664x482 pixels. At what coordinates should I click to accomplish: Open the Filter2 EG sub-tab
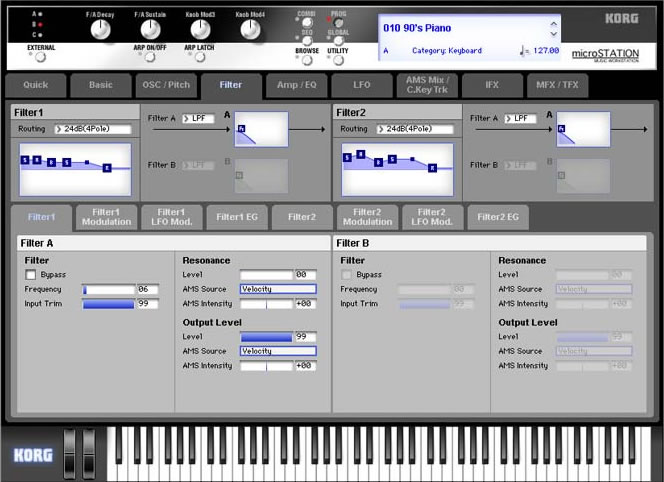(498, 217)
